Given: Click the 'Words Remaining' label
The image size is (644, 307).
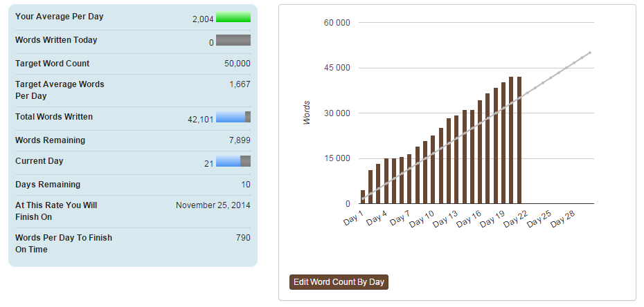Looking at the screenshot, I should 50,140.
